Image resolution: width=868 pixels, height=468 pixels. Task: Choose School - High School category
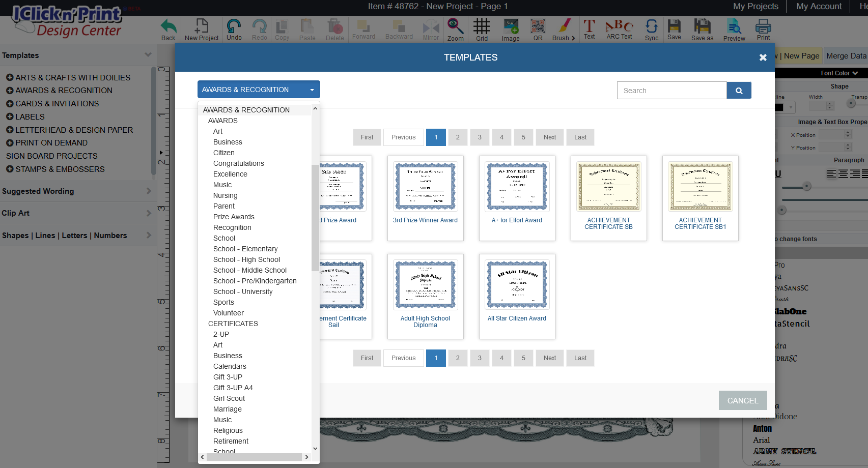pyautogui.click(x=246, y=259)
